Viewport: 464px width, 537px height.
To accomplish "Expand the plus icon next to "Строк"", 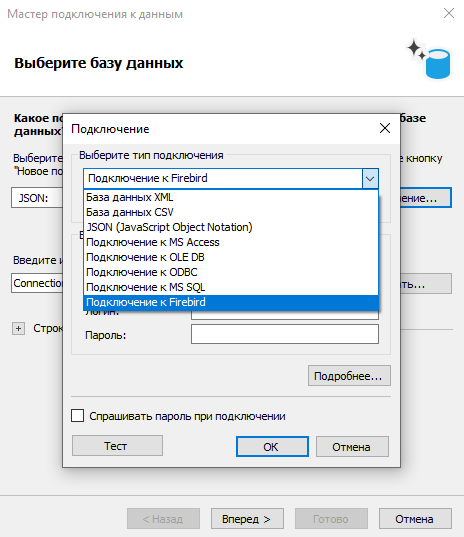I will tap(18, 328).
